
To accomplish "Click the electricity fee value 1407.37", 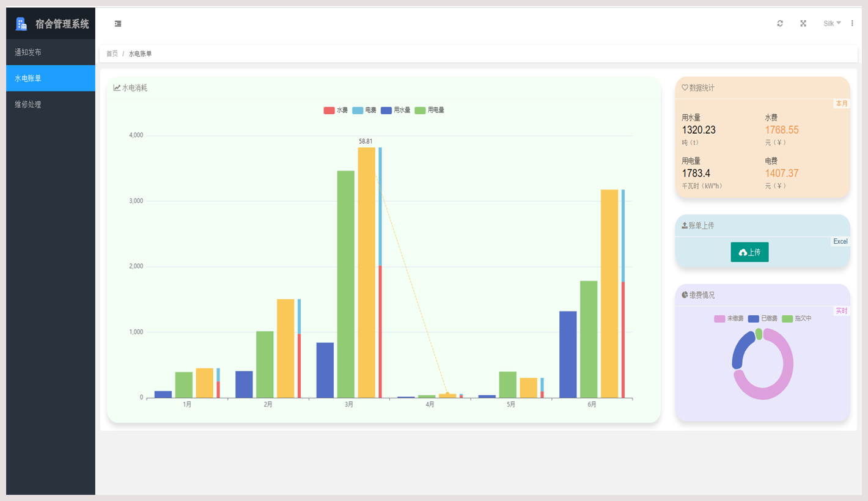I will (782, 174).
